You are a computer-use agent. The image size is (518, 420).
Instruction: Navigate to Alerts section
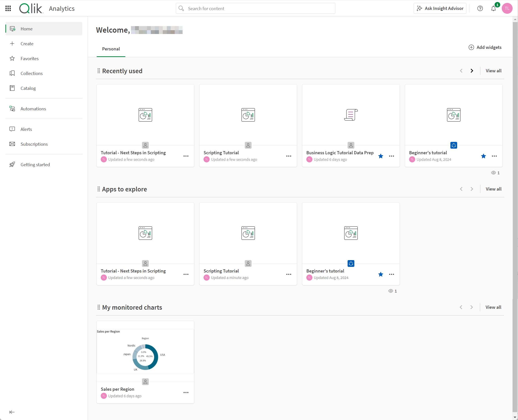tap(26, 129)
